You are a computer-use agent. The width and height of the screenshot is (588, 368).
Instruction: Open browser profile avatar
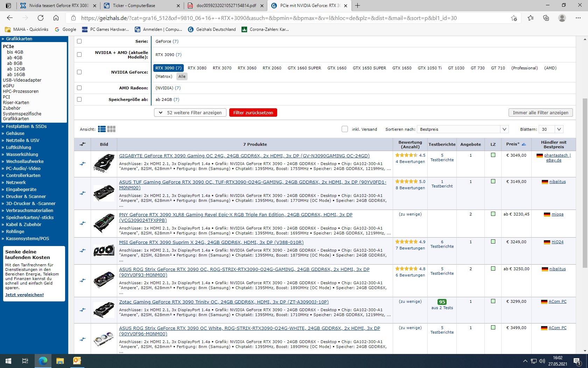(x=562, y=18)
